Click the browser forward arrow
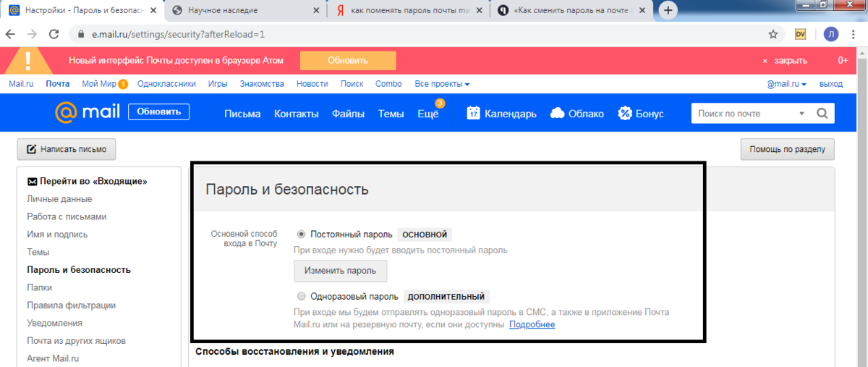Image resolution: width=868 pixels, height=367 pixels. [33, 34]
